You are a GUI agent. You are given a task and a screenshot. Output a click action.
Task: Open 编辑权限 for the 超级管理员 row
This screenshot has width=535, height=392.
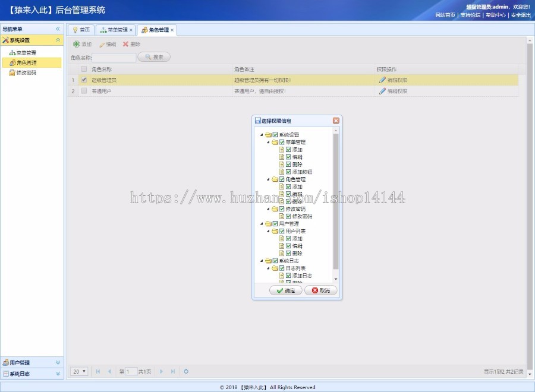[394, 78]
